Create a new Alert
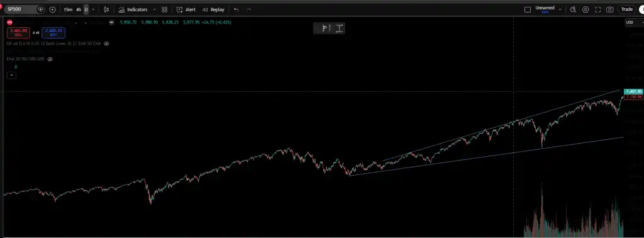 click(x=186, y=9)
